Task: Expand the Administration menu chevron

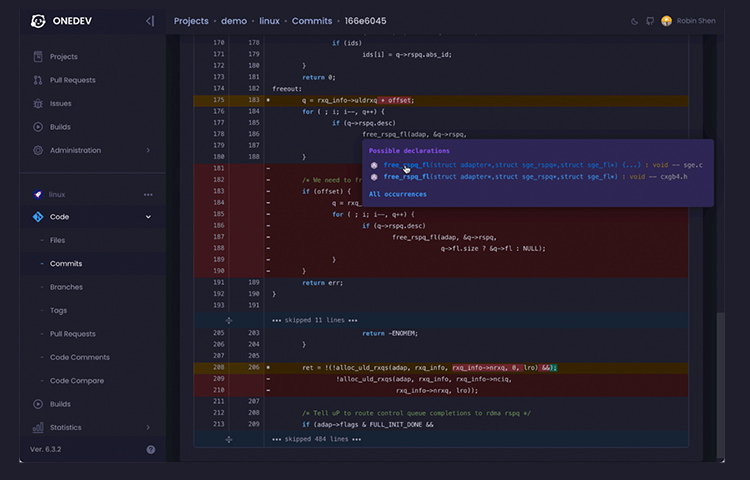Action: 148,150
